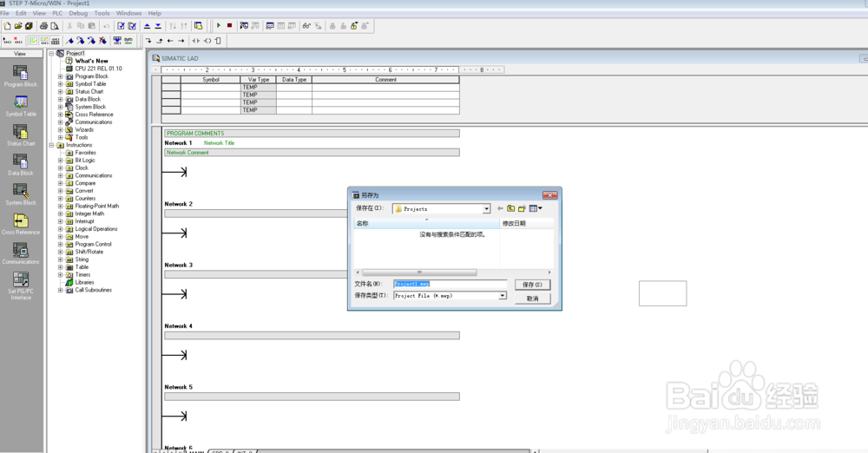Viewport: 868px width, 453px height.
Task: Click the Line Left arrow icon
Action: coord(170,41)
